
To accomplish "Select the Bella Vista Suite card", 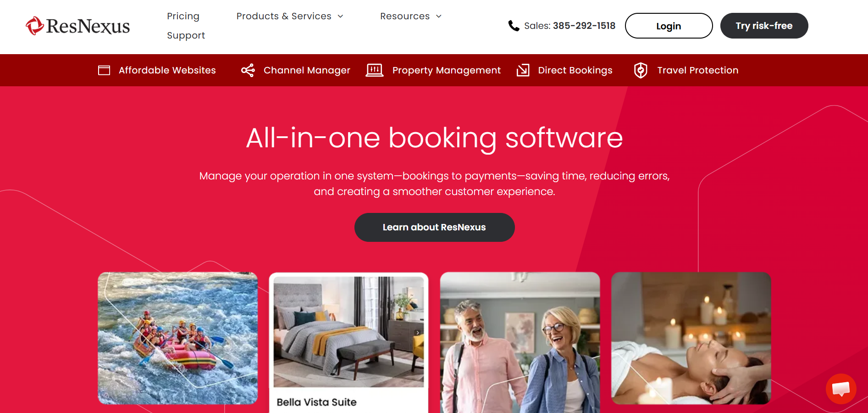I will 348,343.
